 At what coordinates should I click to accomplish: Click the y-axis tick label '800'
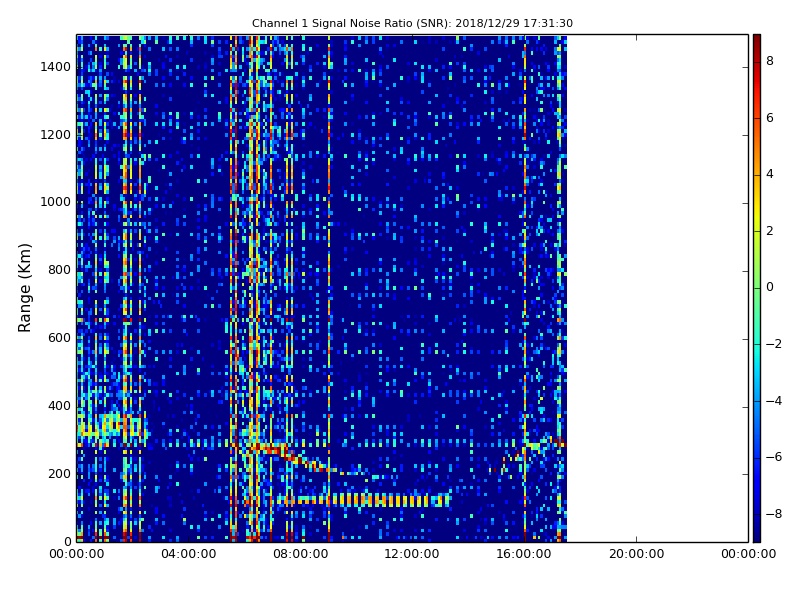[59, 270]
